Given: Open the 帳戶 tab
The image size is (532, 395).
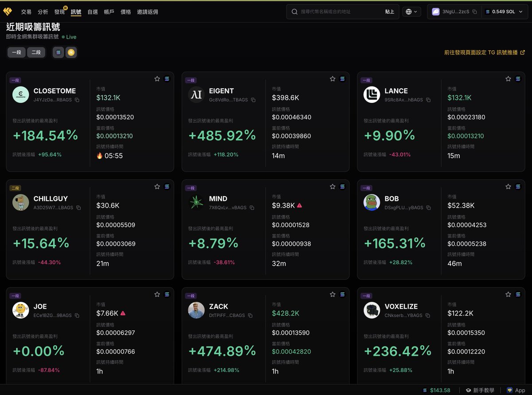Looking at the screenshot, I should (109, 12).
